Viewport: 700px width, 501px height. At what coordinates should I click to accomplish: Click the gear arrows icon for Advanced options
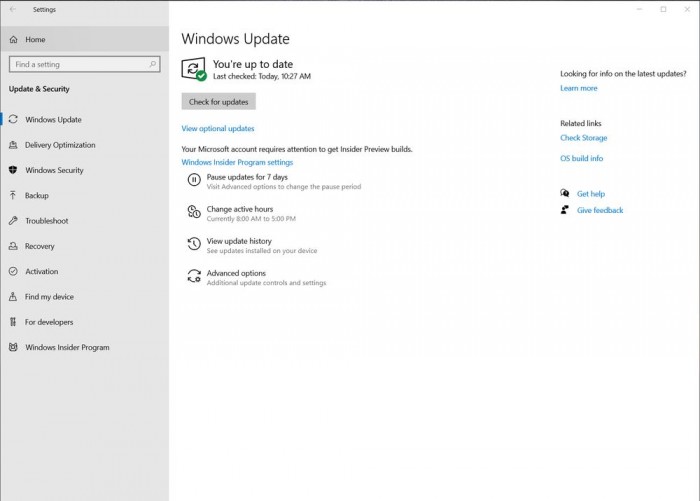point(194,276)
